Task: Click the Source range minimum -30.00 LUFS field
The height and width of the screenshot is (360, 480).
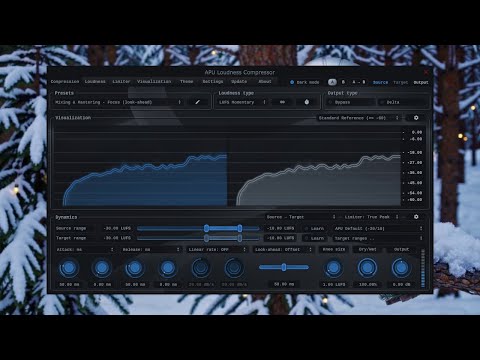Action: click(117, 228)
